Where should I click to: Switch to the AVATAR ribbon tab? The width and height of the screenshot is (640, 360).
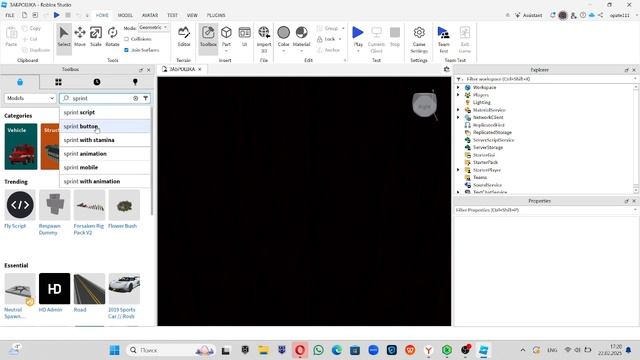pyautogui.click(x=150, y=15)
